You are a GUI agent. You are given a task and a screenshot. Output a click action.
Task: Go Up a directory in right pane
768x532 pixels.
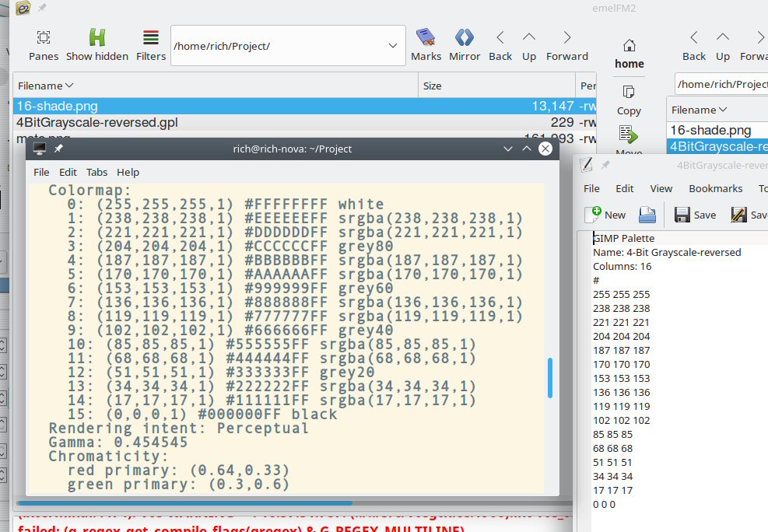click(722, 37)
